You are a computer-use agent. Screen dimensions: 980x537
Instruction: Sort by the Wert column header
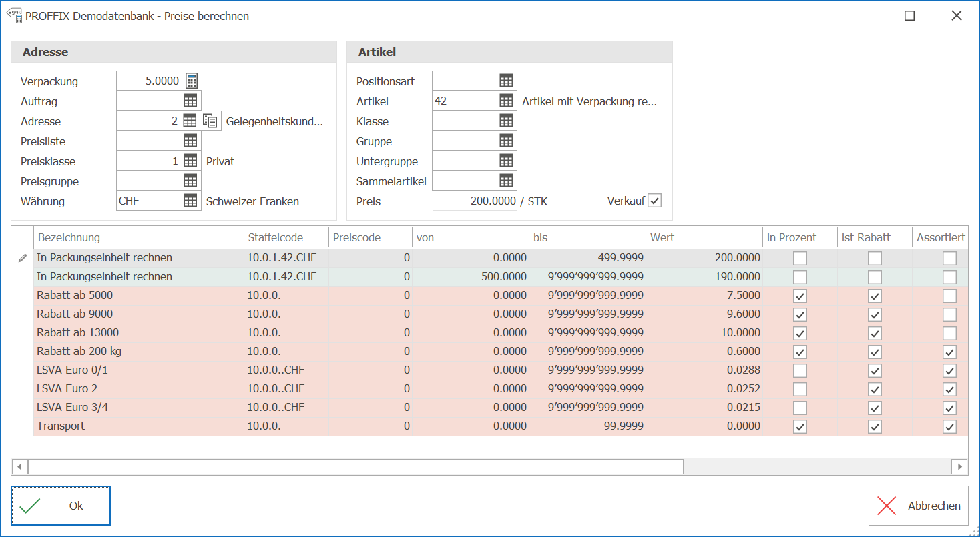click(705, 237)
